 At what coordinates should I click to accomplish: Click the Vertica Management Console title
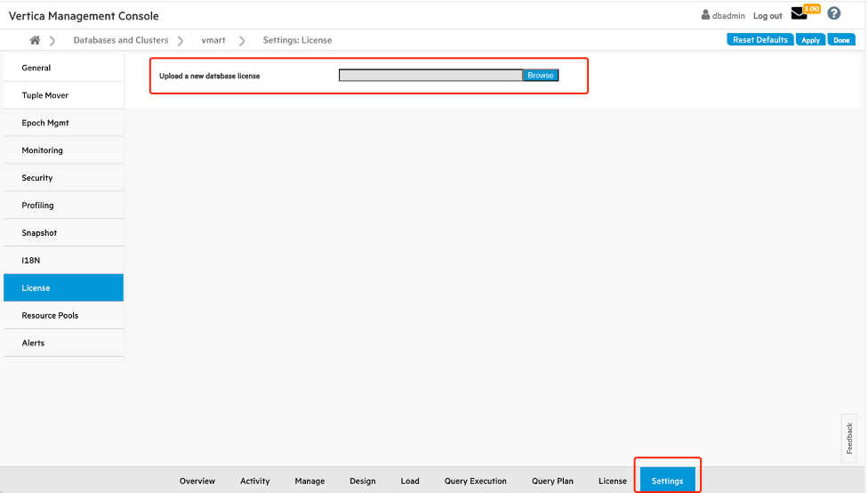[84, 16]
